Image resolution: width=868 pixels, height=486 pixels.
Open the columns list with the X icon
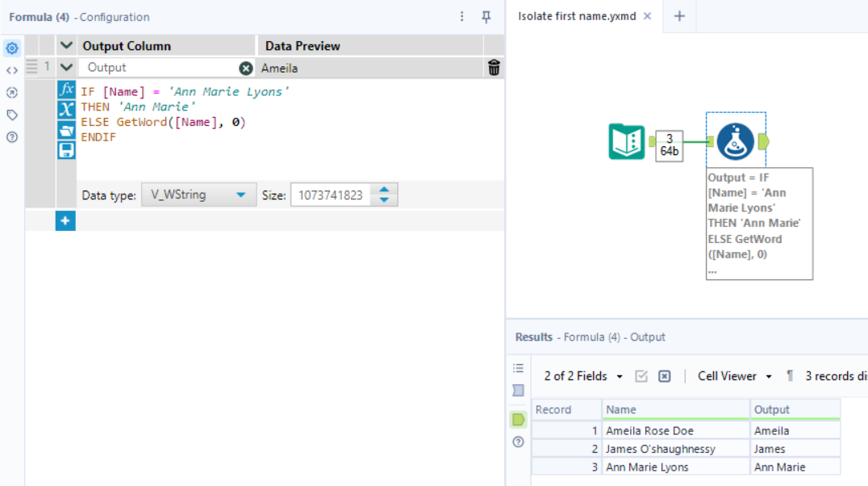(65, 110)
